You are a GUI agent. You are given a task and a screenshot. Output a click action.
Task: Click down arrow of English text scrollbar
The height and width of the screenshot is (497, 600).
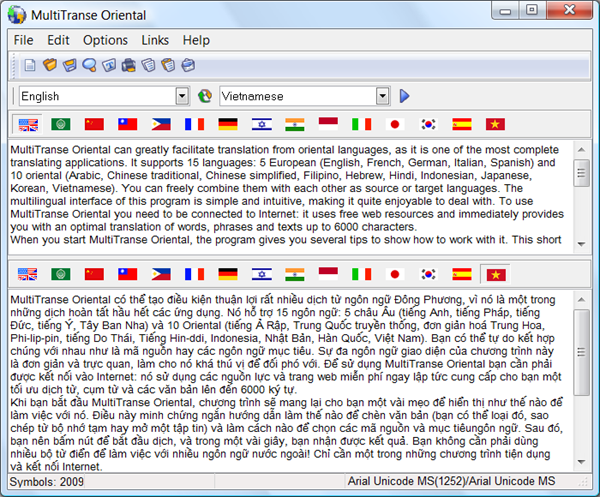tap(581, 244)
